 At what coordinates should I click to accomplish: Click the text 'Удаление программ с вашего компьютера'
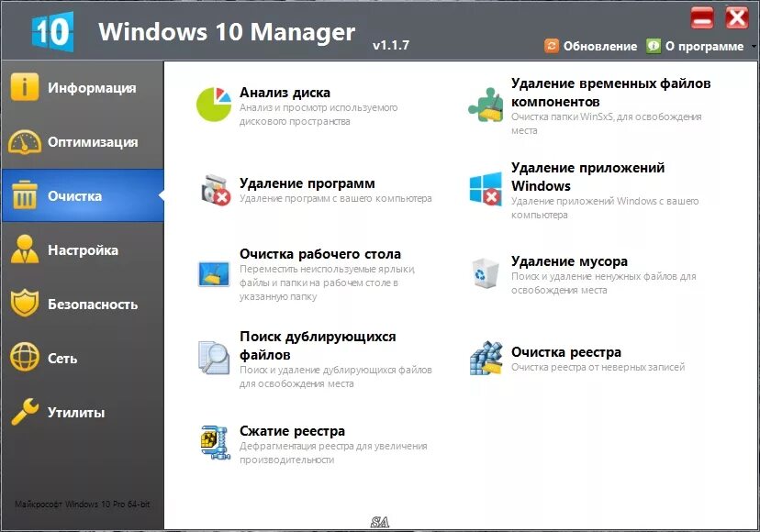(x=335, y=199)
